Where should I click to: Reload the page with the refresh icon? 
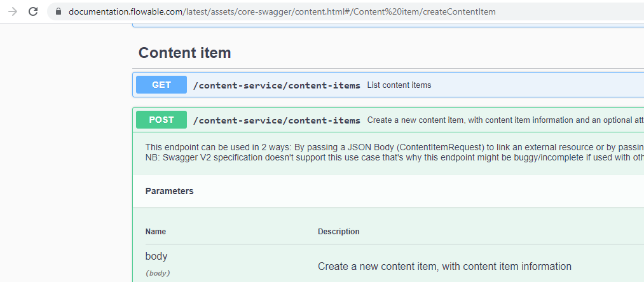tap(33, 11)
